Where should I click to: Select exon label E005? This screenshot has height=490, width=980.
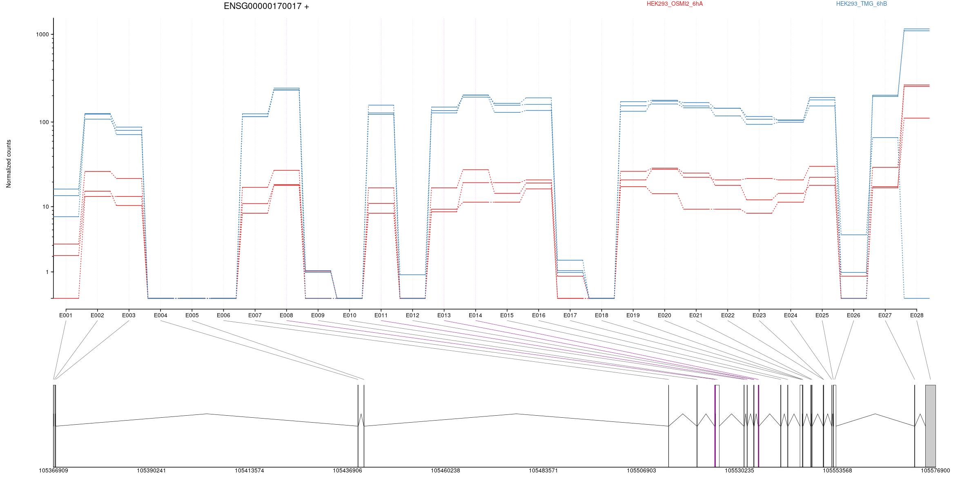192,315
